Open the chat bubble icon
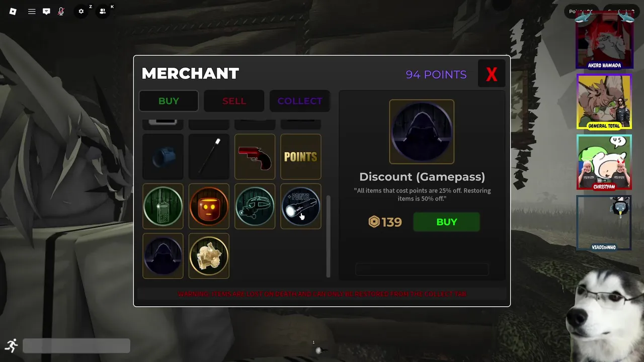Image resolution: width=644 pixels, height=362 pixels. tap(46, 11)
